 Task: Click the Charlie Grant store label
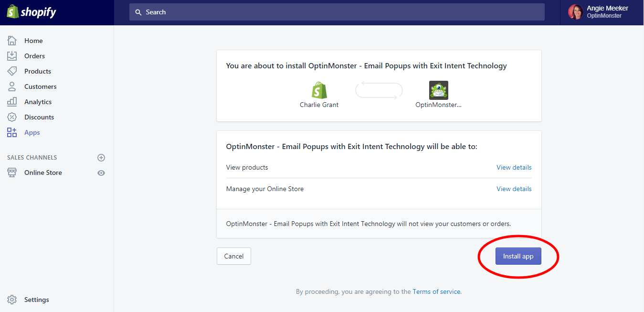[x=319, y=105]
